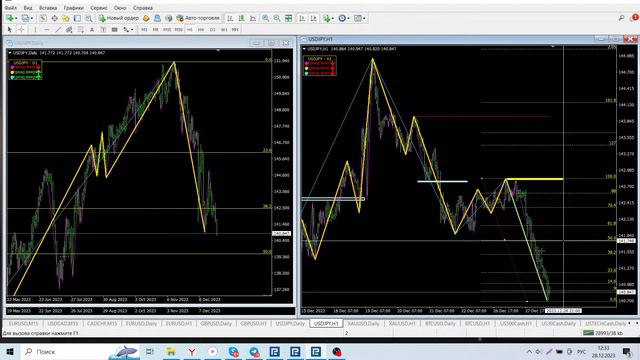Viewport: 640px width, 360px height.
Task: Switch to bar chart mode
Action: (230, 18)
